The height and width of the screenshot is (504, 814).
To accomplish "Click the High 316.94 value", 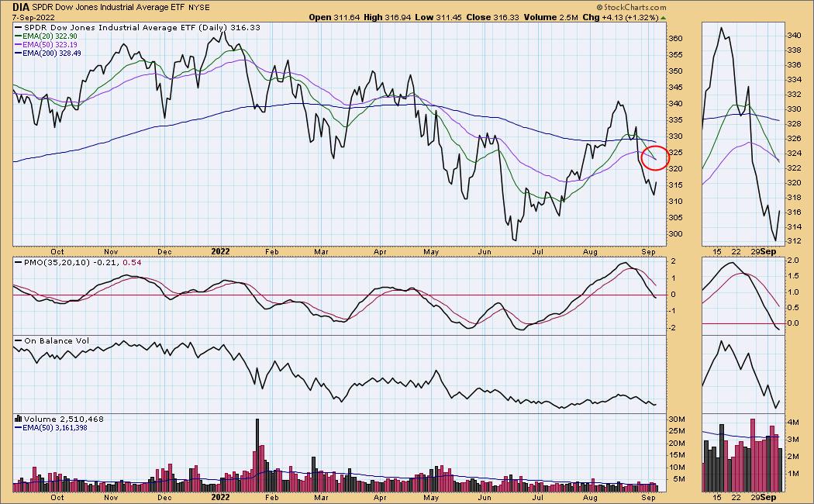I will tap(388, 17).
